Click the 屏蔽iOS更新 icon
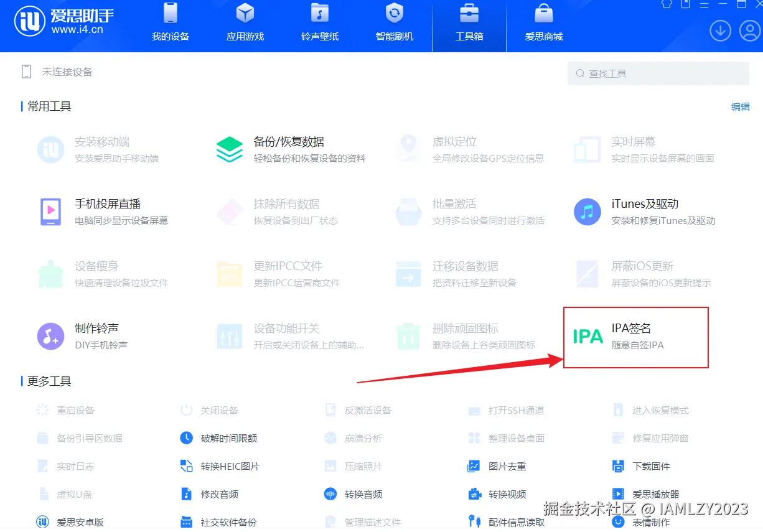 coord(587,274)
